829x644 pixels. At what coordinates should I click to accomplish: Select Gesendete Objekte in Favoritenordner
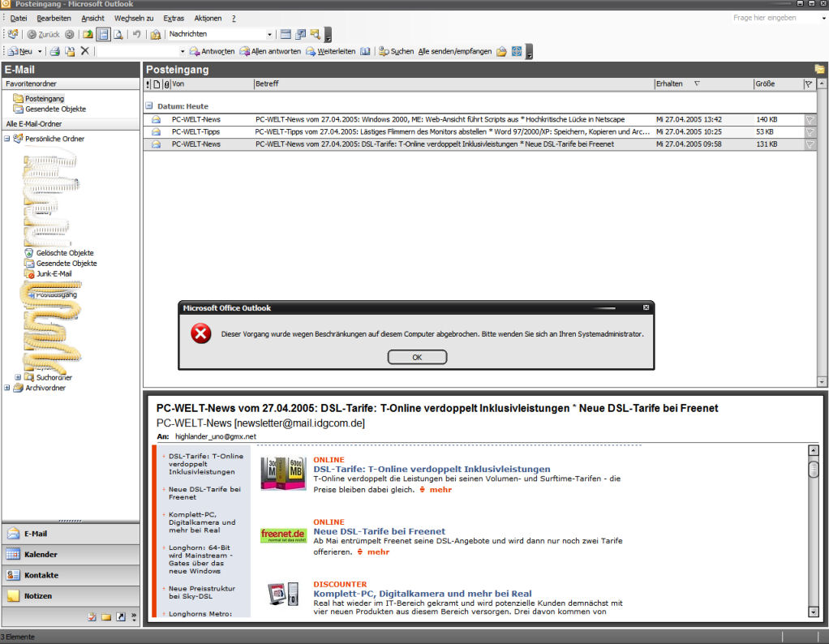pyautogui.click(x=49, y=109)
